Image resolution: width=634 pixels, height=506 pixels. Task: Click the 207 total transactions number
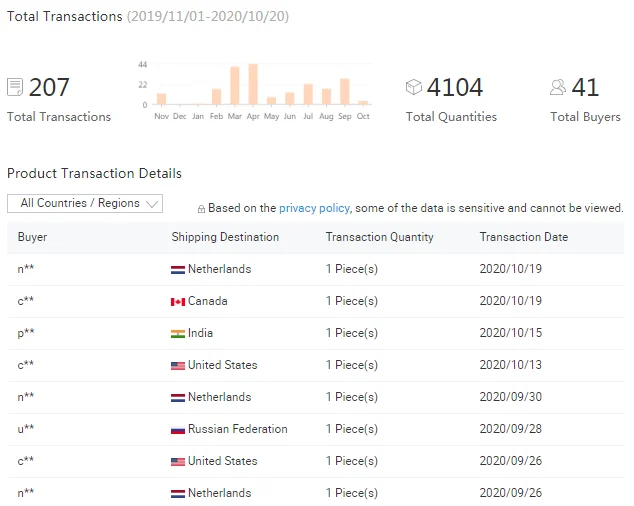(49, 88)
